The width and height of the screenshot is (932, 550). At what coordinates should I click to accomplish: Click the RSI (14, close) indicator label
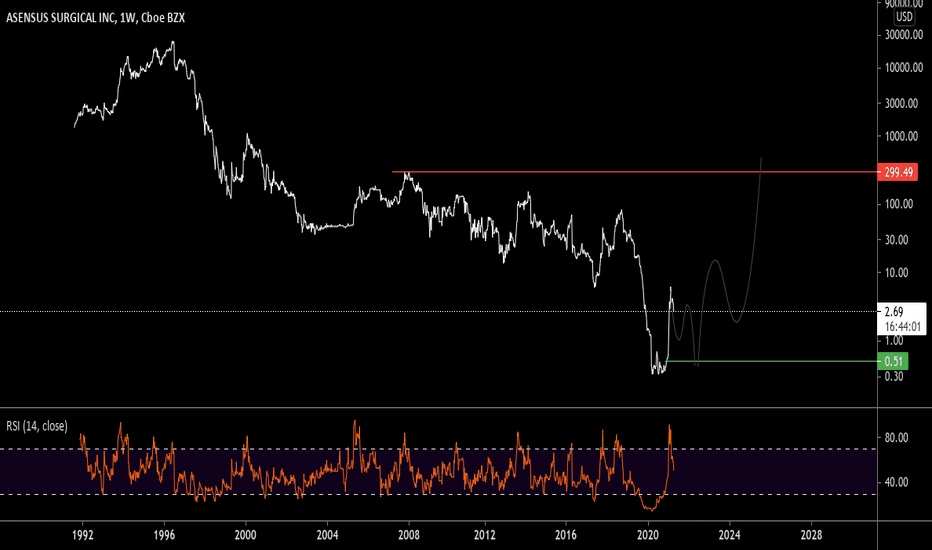coord(37,426)
